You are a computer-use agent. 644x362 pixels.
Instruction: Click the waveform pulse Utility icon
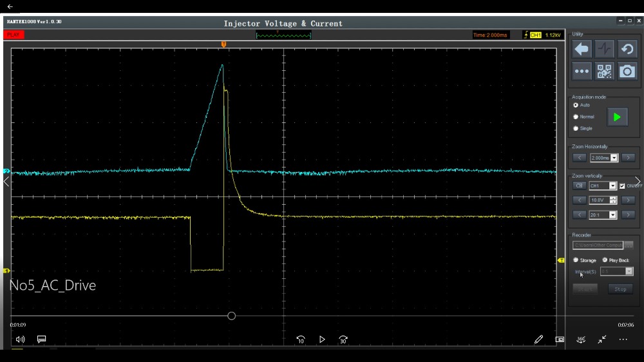point(604,50)
